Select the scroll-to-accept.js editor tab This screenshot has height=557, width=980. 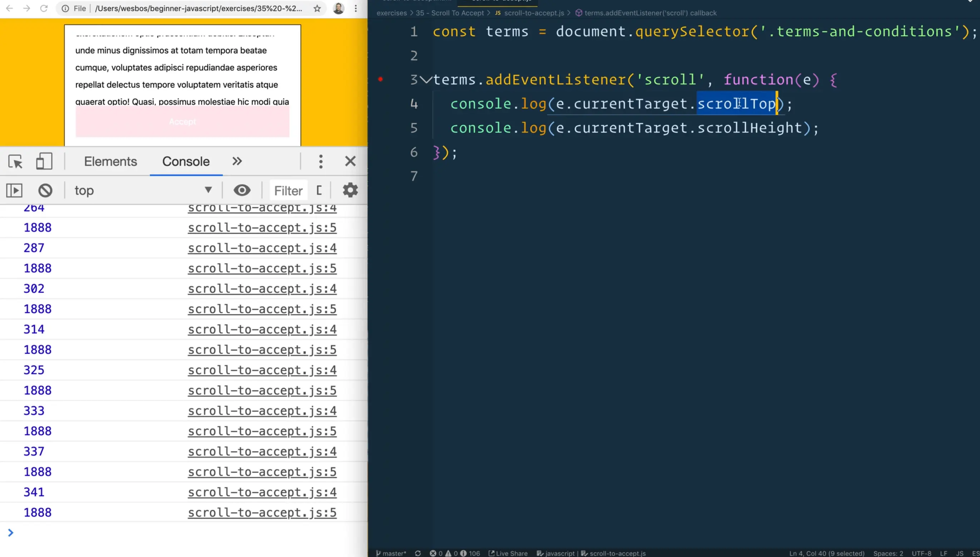click(498, 1)
